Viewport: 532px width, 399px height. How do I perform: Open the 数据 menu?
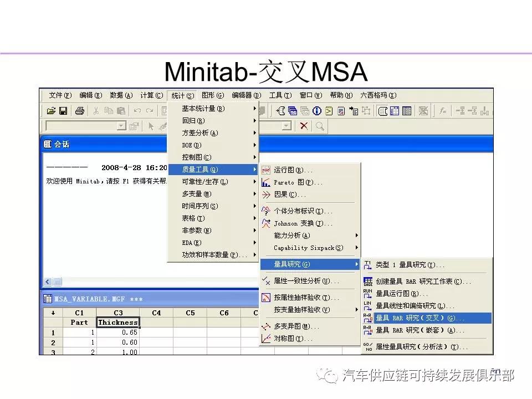(121, 95)
